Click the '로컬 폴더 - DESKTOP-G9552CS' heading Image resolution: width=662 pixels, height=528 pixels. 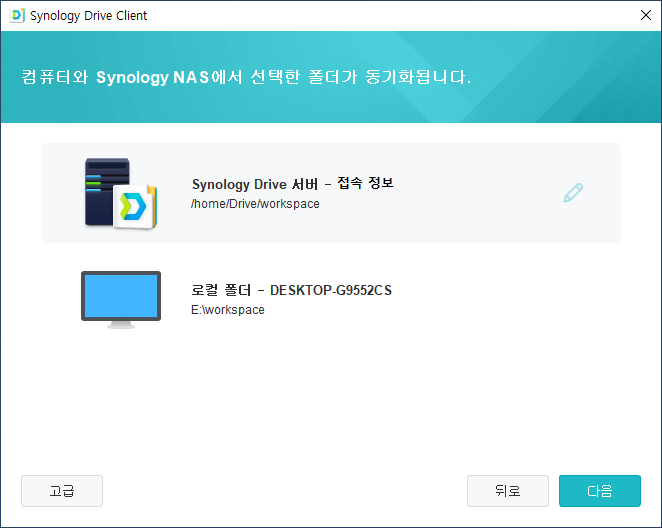pos(291,290)
